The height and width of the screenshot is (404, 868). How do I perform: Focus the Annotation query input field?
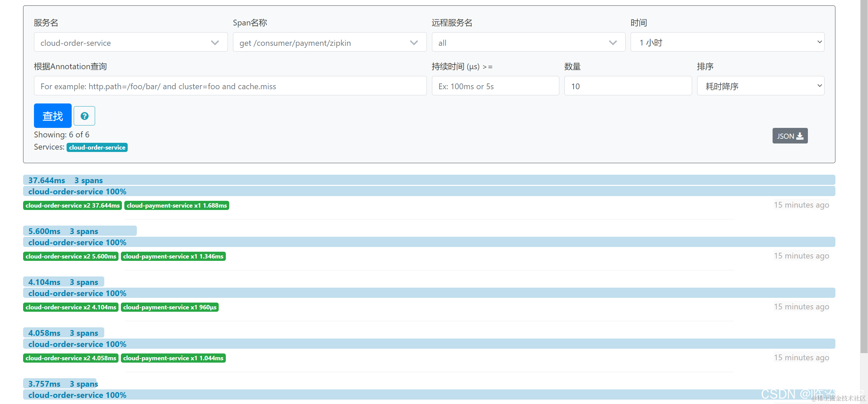230,86
